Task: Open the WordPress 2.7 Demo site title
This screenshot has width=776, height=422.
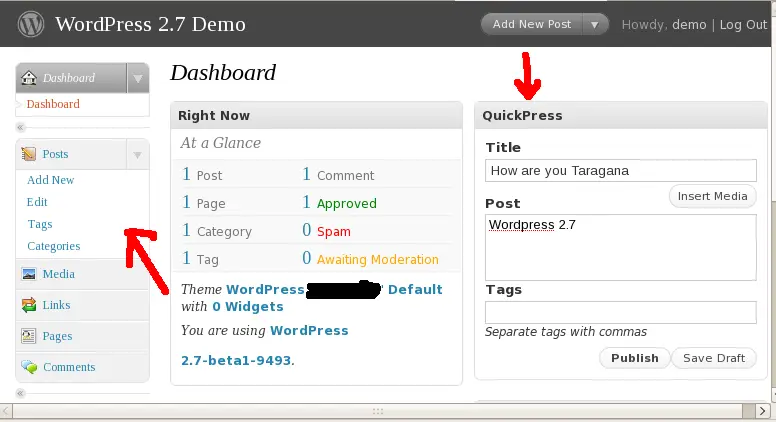Action: [x=150, y=24]
